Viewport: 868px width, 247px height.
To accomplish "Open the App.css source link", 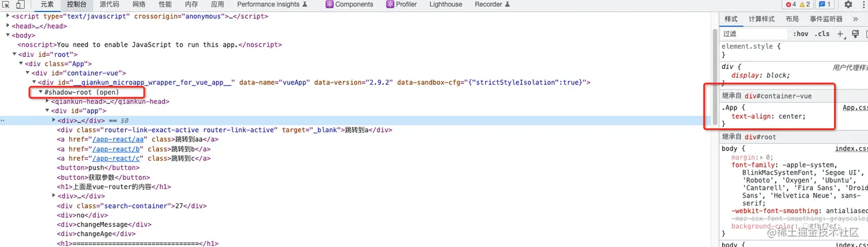I will 855,107.
